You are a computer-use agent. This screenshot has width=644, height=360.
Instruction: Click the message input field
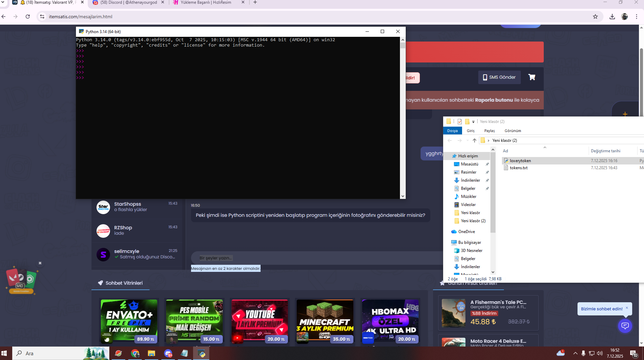tap(317, 258)
